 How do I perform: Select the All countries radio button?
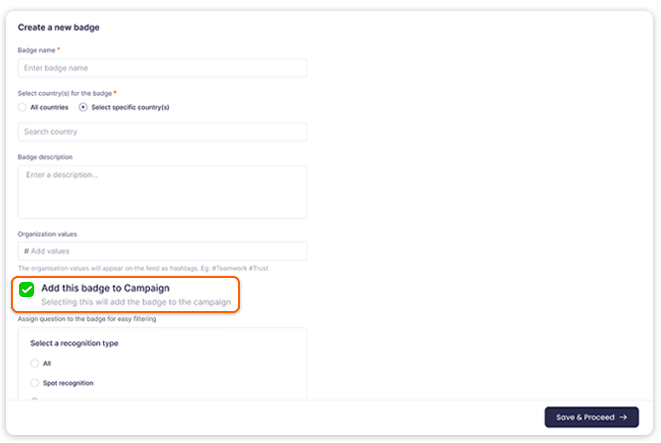[x=22, y=107]
